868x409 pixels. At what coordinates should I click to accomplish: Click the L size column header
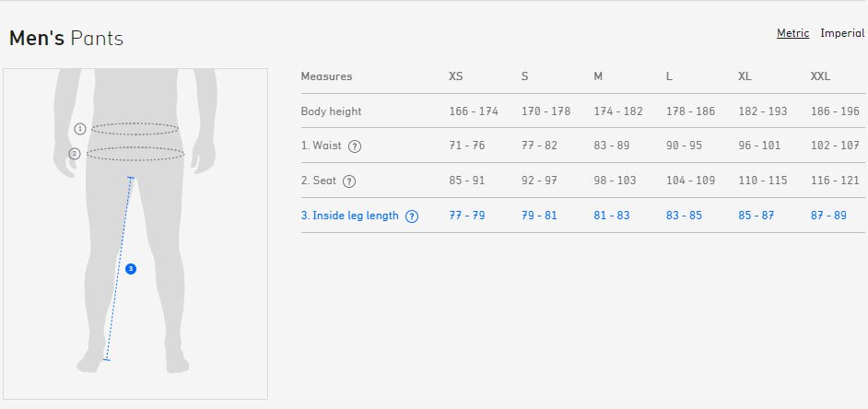coord(669,76)
